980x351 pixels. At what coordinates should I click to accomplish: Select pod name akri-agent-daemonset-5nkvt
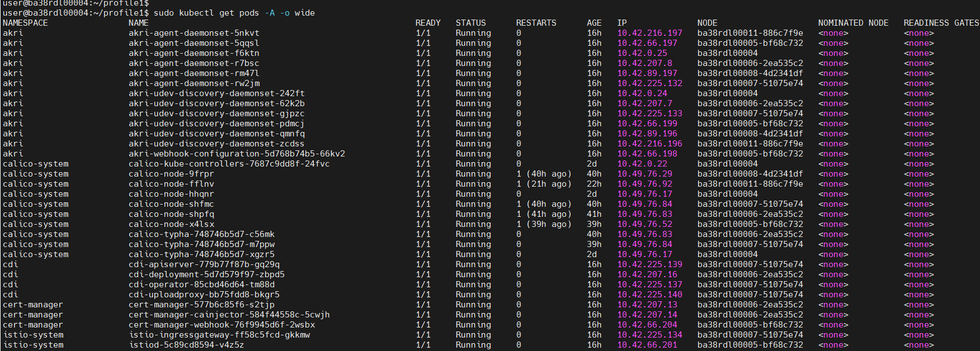click(x=194, y=33)
